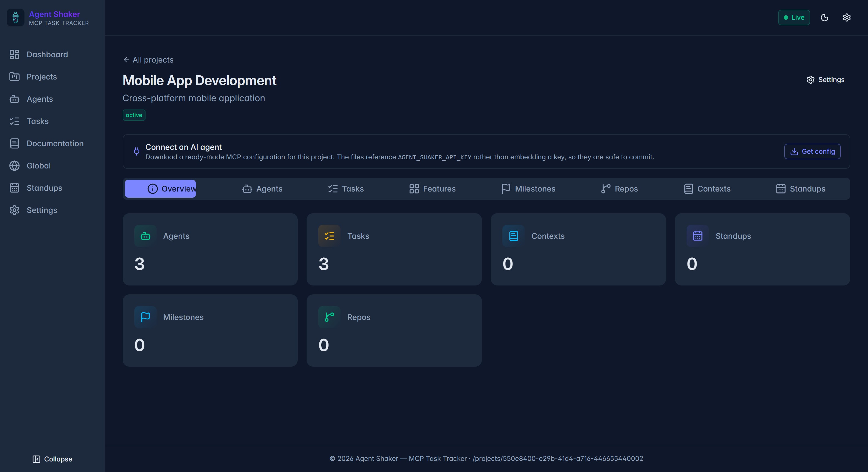Click the AGENT_SHAKER_API_KEY text
The image size is (868, 472).
pyautogui.click(x=434, y=157)
